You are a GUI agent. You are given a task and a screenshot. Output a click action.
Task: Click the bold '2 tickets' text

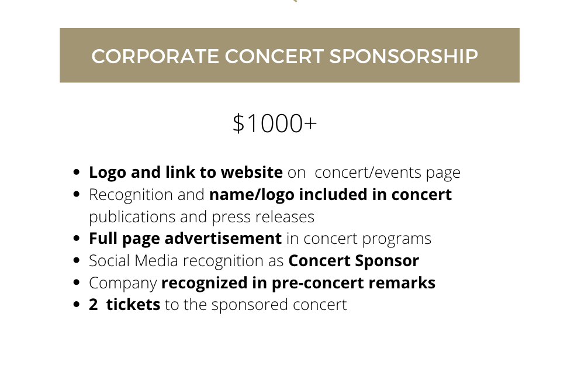(x=124, y=305)
